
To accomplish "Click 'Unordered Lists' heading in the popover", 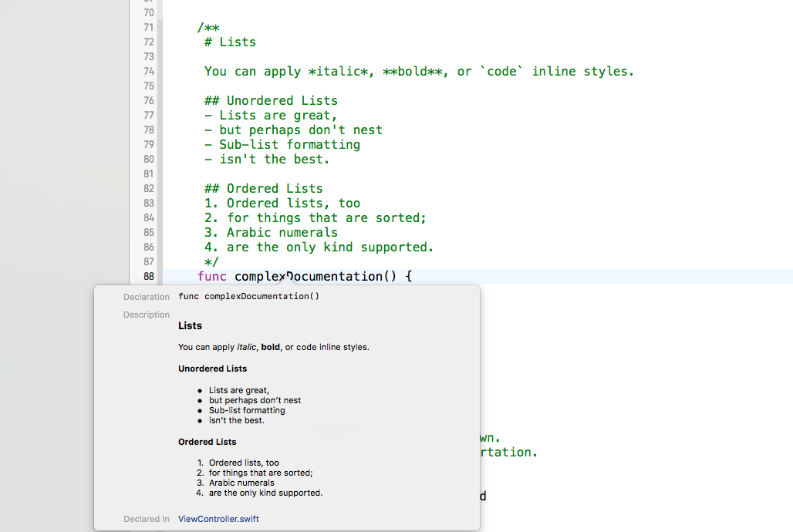I will (x=212, y=369).
